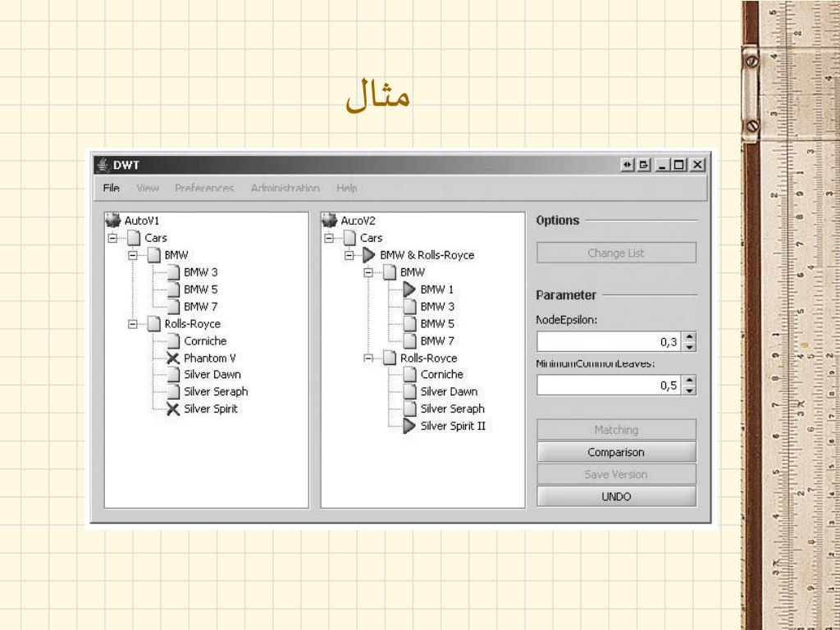840x630 pixels.
Task: Collapse the Cars node in AutoV1 tree
Action: pos(112,238)
